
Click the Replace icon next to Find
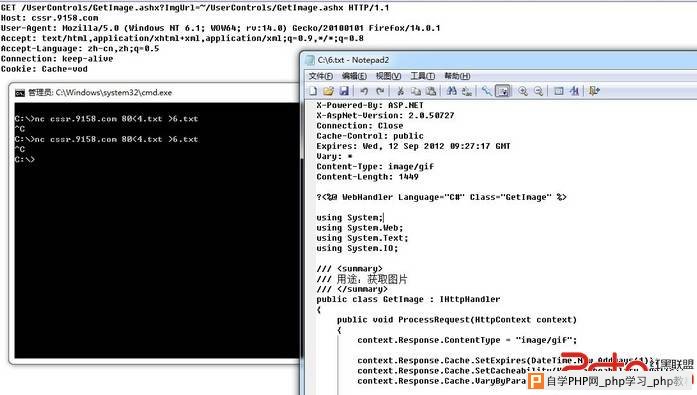pos(467,91)
